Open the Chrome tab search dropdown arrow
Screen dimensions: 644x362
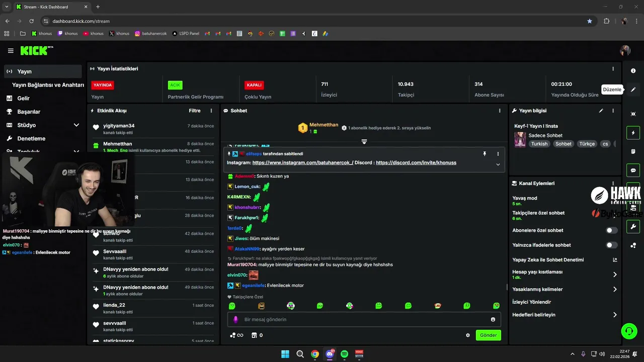6,7
